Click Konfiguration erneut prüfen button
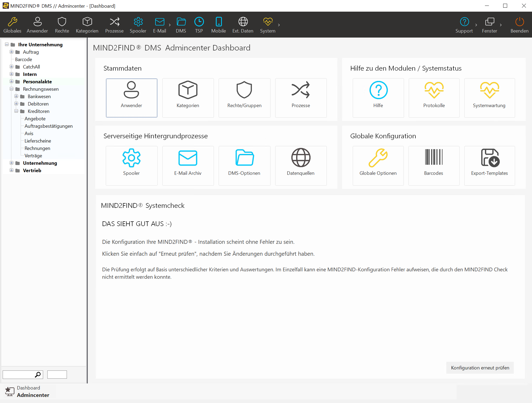The width and height of the screenshot is (532, 403). pos(480,368)
